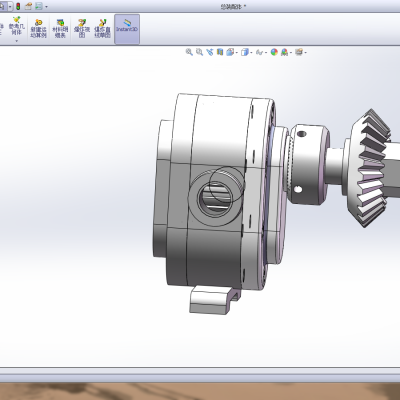The height and width of the screenshot is (400, 400).
Task: Click the Apply Scene icon
Action: click(x=284, y=52)
